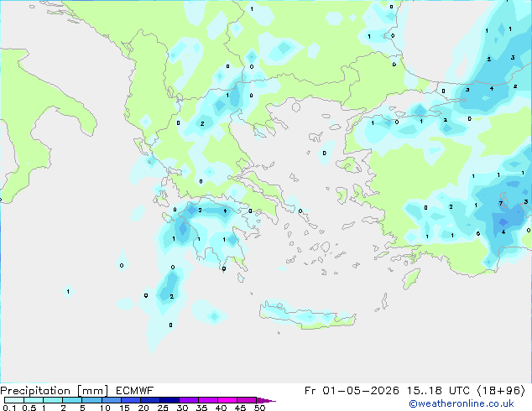Click the purple over-50 arrow of legend
Viewport: 532px width, 411px height.
click(266, 400)
